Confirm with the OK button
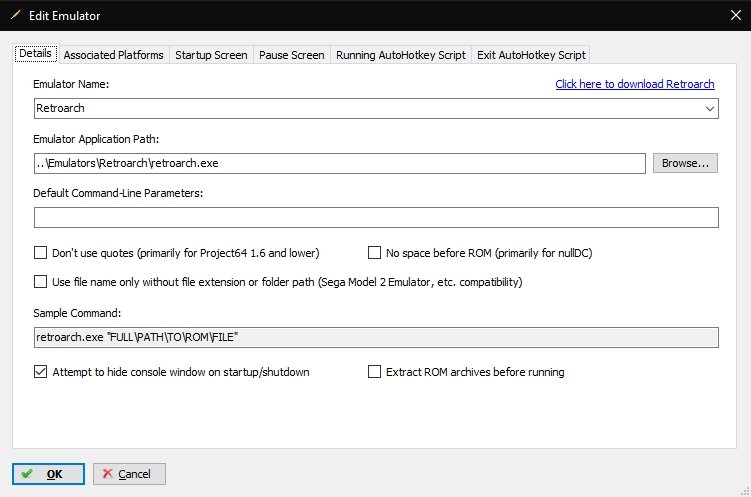Viewport: 751px width, 497px height. pyautogui.click(x=48, y=474)
